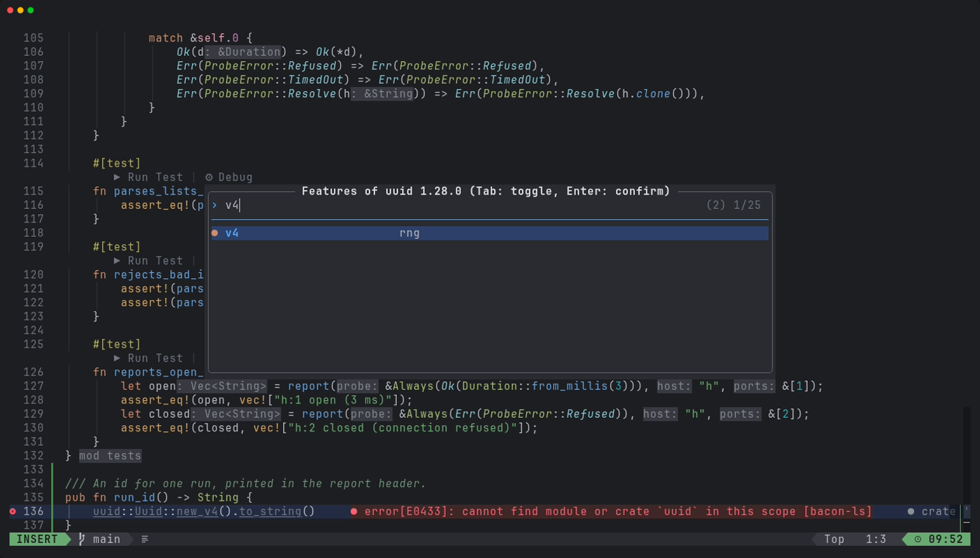Click the red error sign beside line 136

[x=12, y=511]
